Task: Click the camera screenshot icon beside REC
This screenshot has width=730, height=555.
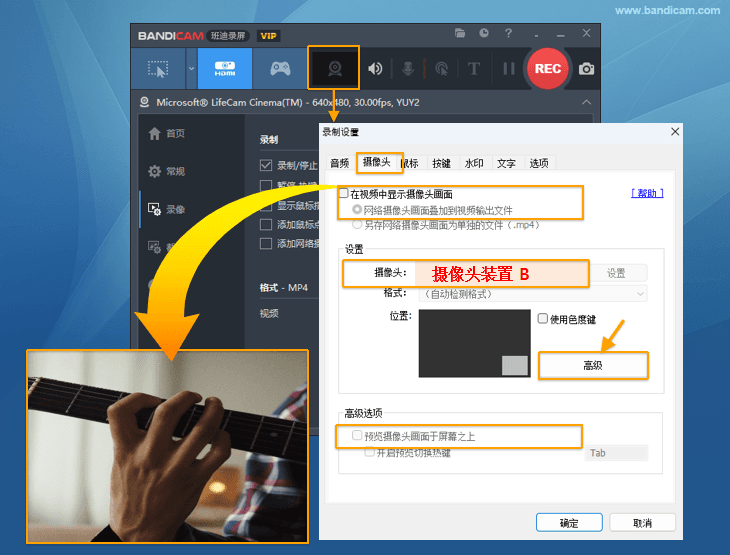Action: click(x=586, y=69)
